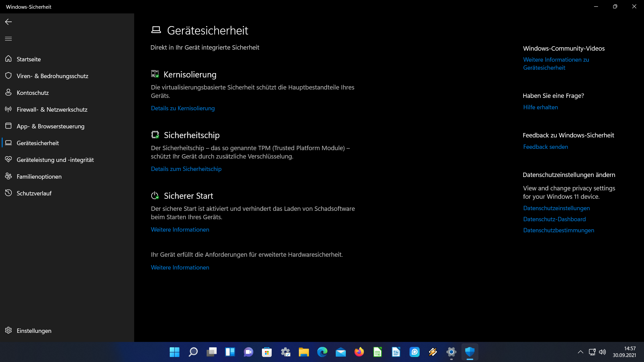Click Hilfe erhalten link
Viewport: 644px width, 362px height.
tap(541, 107)
